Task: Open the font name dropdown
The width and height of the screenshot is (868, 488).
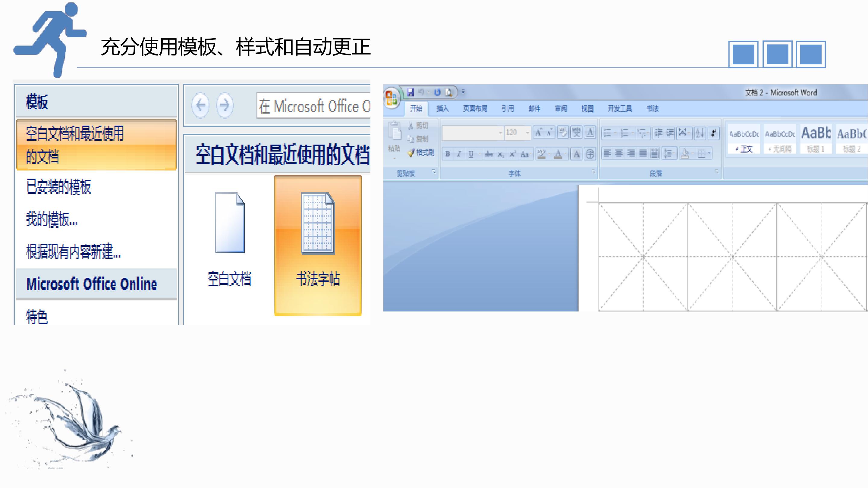Action: 500,133
